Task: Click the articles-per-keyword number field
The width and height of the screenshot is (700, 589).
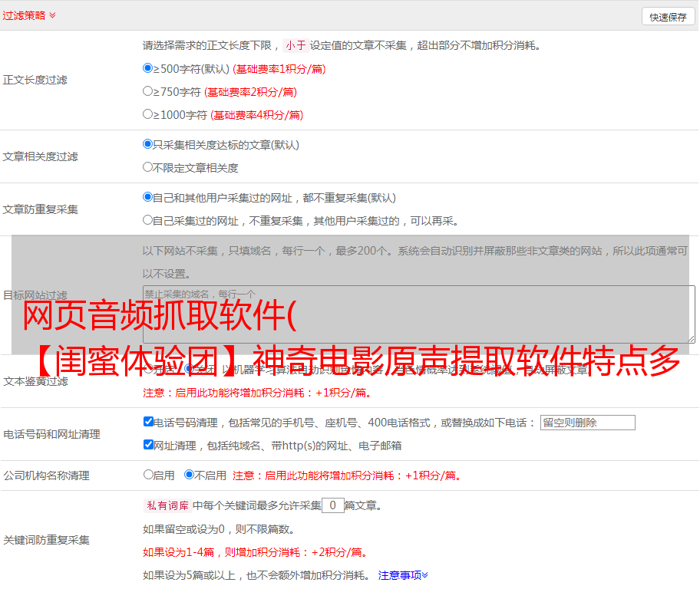Action: coord(332,505)
